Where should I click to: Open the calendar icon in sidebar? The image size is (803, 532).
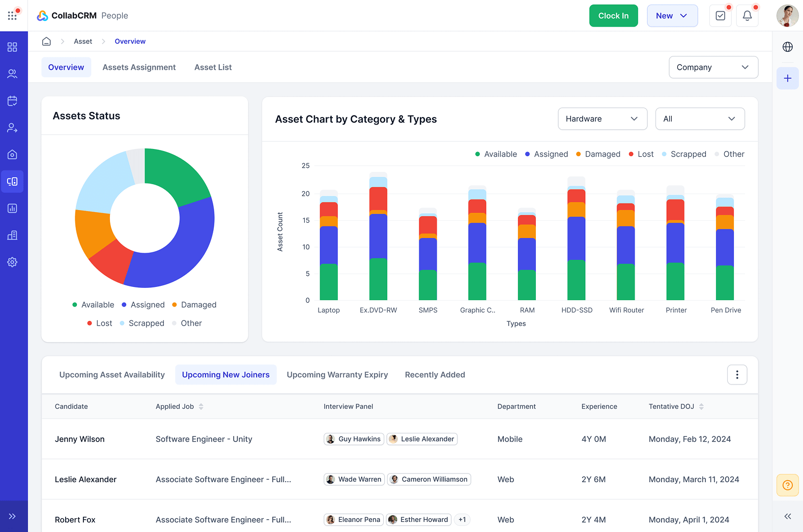[x=12, y=101]
